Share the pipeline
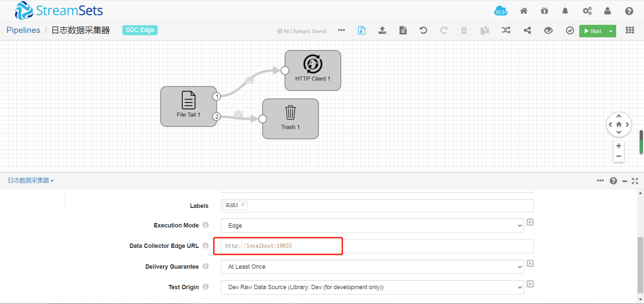The height and width of the screenshot is (304, 644). pos(527,31)
